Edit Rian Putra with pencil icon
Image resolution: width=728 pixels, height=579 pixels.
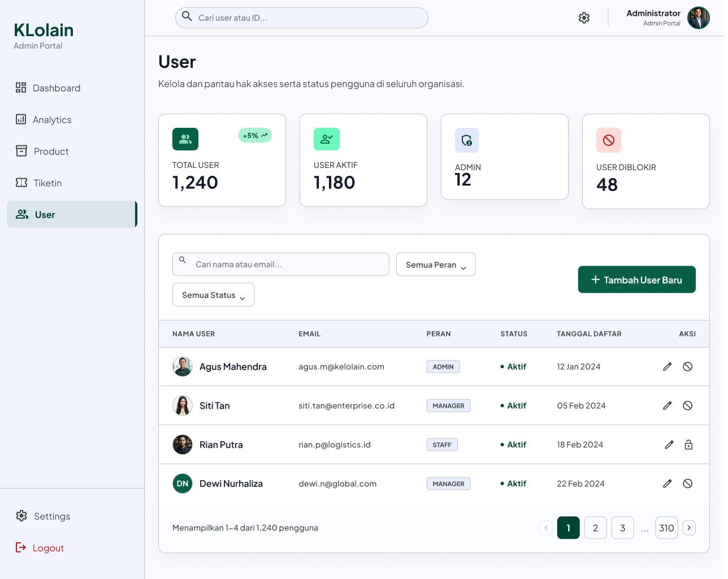669,444
